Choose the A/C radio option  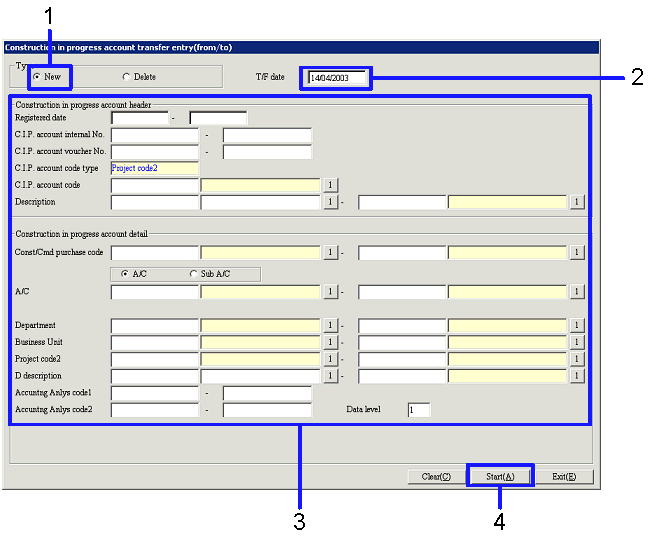(124, 273)
